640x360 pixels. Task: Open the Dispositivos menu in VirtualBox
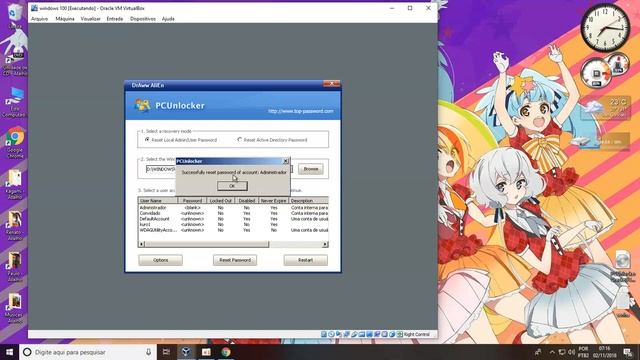click(x=142, y=19)
